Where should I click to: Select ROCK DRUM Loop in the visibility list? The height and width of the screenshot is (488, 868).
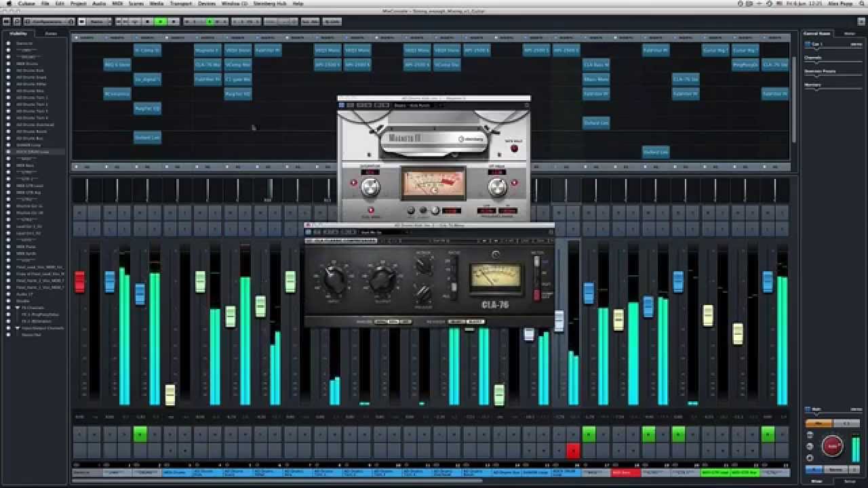pos(32,152)
